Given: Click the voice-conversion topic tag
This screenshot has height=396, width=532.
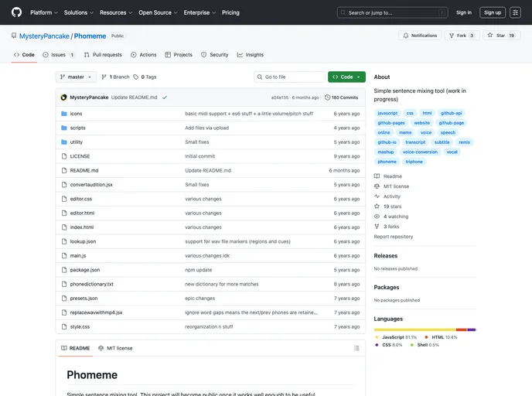Looking at the screenshot, I should (x=420, y=152).
